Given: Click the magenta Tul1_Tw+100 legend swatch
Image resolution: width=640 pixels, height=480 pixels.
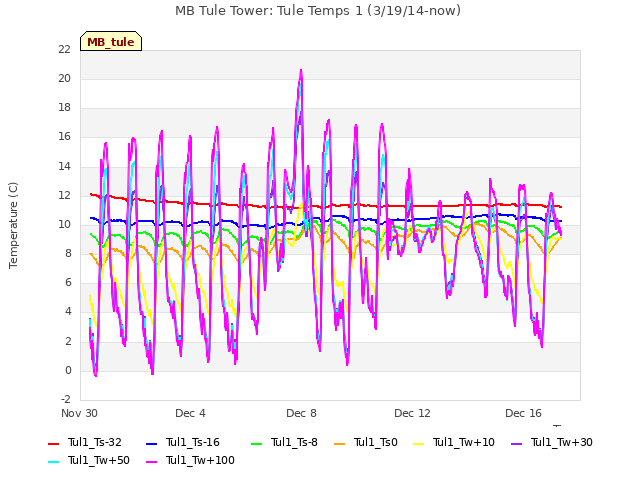Looking at the screenshot, I should 151,461.
